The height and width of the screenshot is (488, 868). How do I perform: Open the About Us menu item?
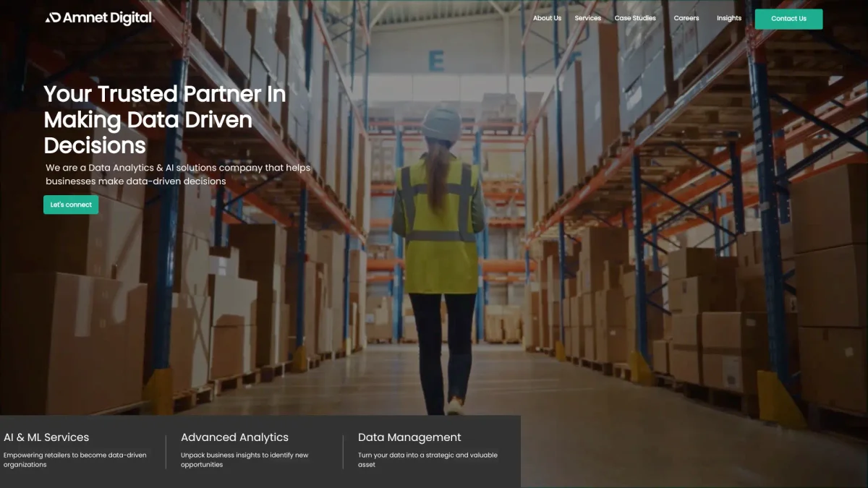547,18
